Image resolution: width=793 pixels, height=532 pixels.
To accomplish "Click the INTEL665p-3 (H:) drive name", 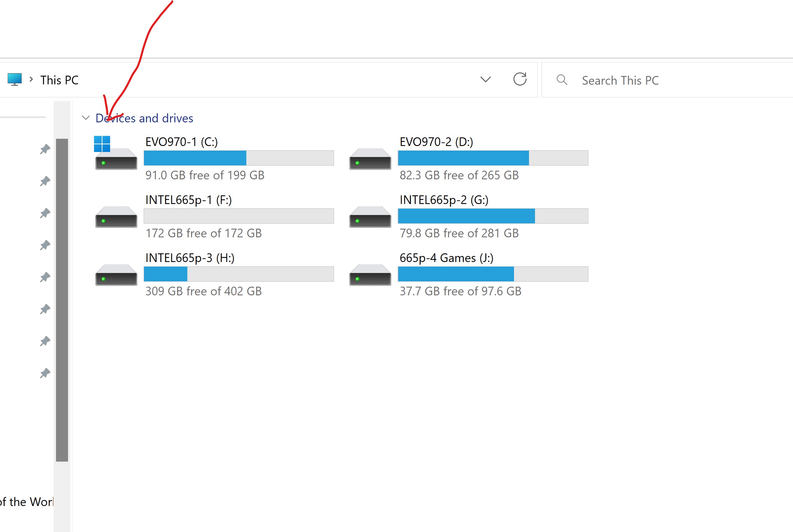I will point(190,258).
